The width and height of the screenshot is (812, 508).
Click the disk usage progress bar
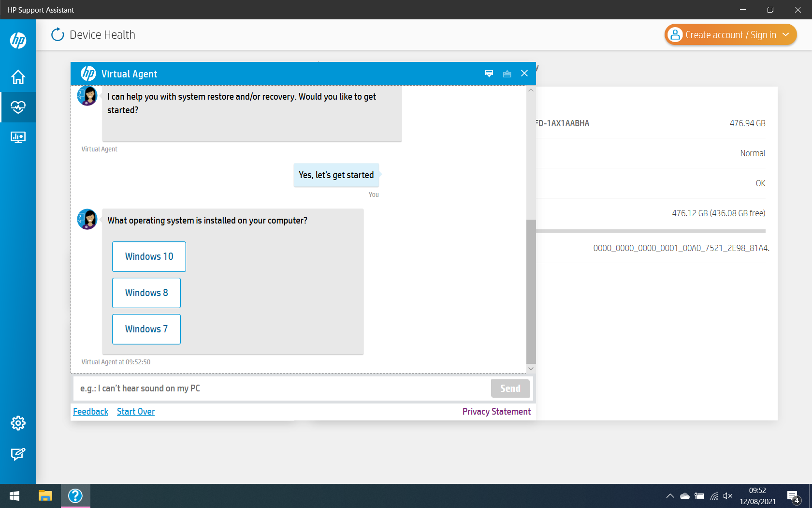[651, 231]
